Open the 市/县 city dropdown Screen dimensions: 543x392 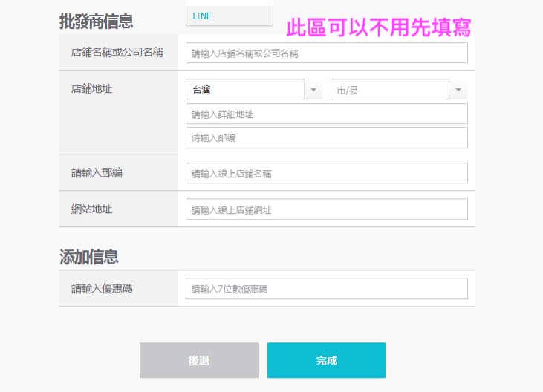[x=390, y=89]
